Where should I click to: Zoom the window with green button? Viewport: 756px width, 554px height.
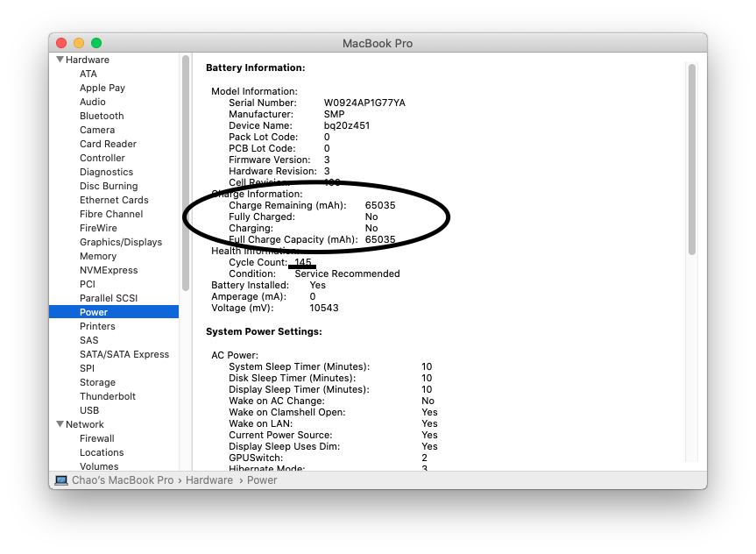(x=96, y=43)
